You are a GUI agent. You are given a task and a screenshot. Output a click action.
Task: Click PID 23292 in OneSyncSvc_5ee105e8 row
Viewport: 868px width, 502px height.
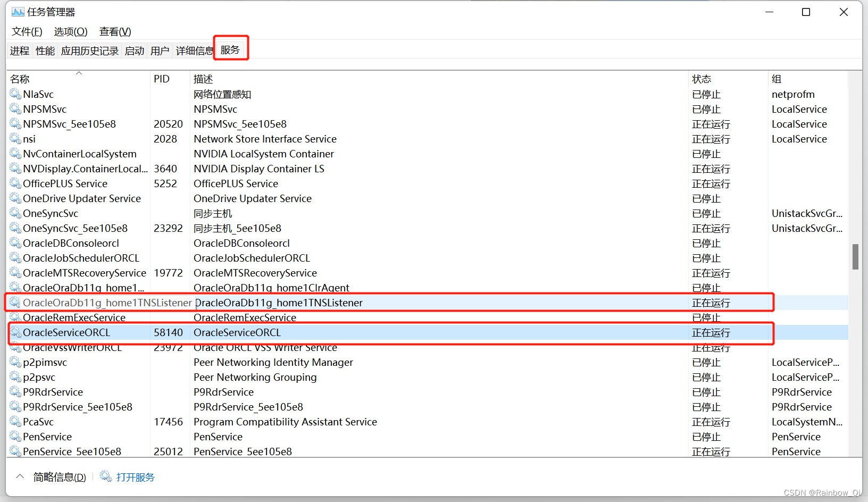point(169,228)
